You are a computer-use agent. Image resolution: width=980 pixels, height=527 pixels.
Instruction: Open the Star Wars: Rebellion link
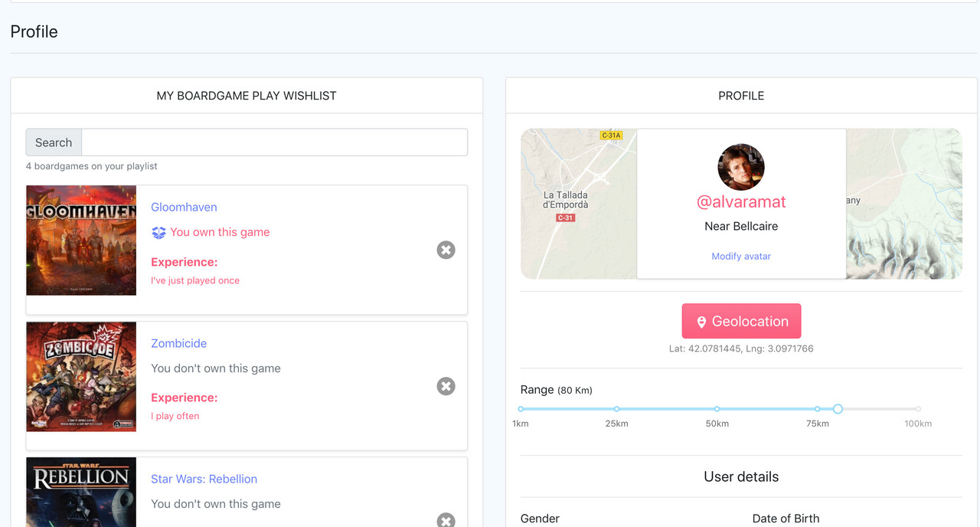(x=204, y=479)
